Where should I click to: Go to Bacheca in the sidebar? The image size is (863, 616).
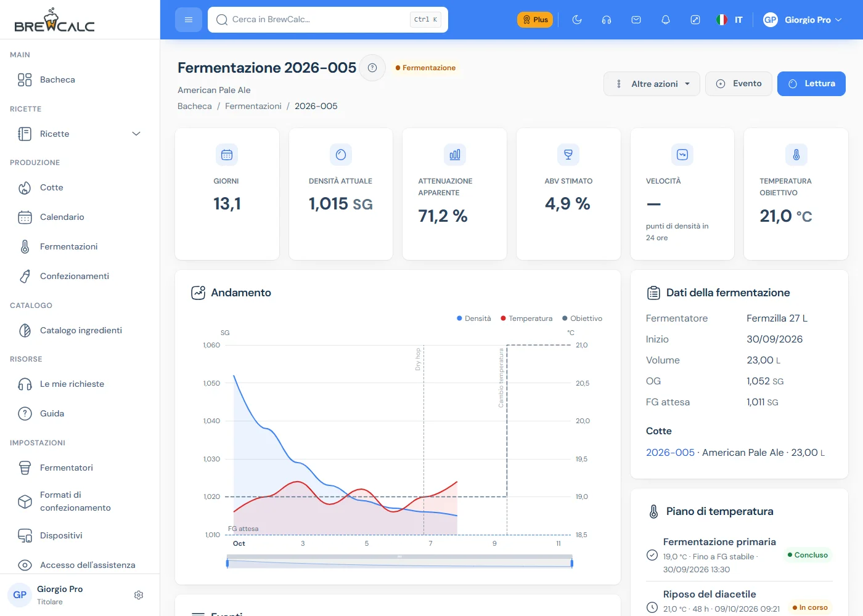pyautogui.click(x=80, y=79)
